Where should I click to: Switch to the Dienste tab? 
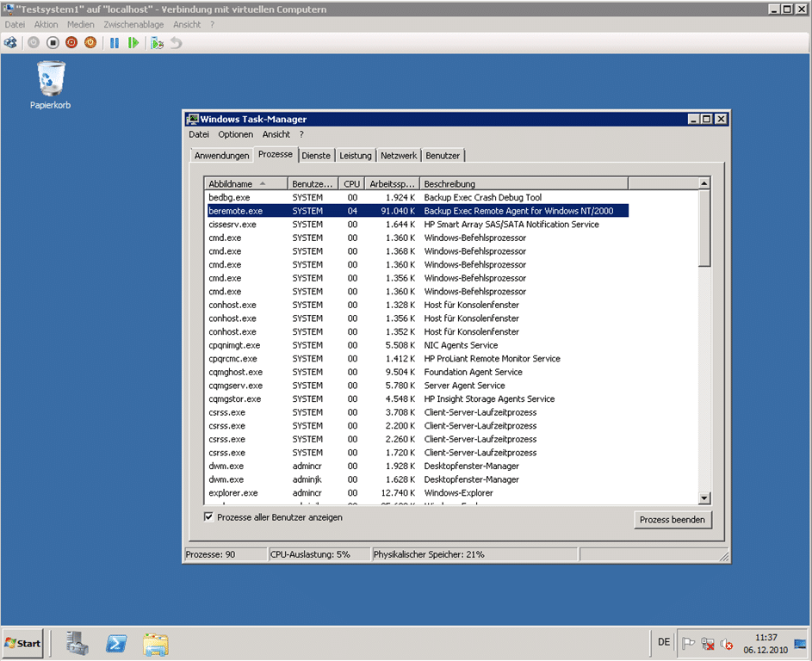tap(316, 156)
